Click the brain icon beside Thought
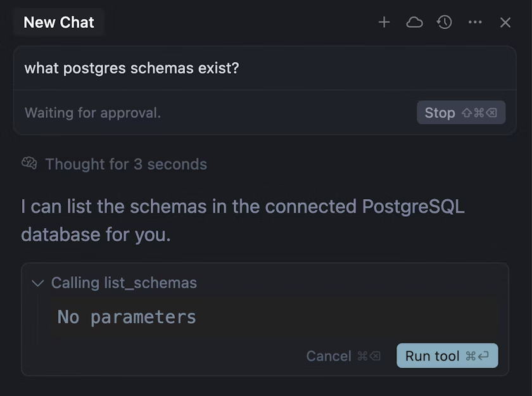The image size is (532, 396). [29, 164]
